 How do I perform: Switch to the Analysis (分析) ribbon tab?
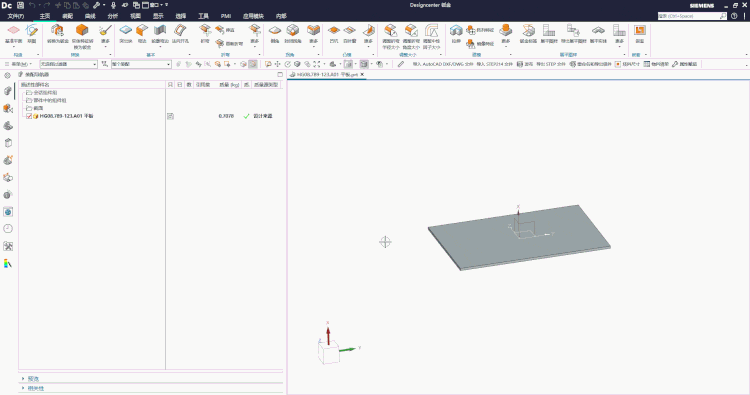click(x=112, y=16)
